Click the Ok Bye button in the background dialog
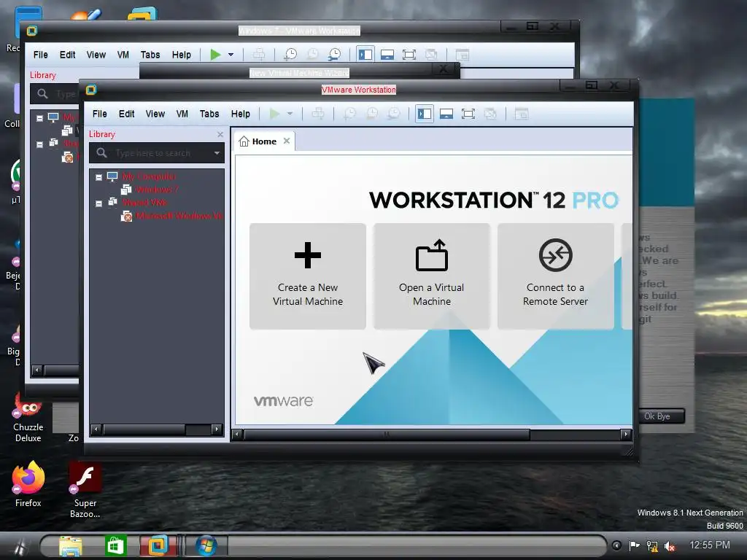This screenshot has height=560, width=747. 657,416
